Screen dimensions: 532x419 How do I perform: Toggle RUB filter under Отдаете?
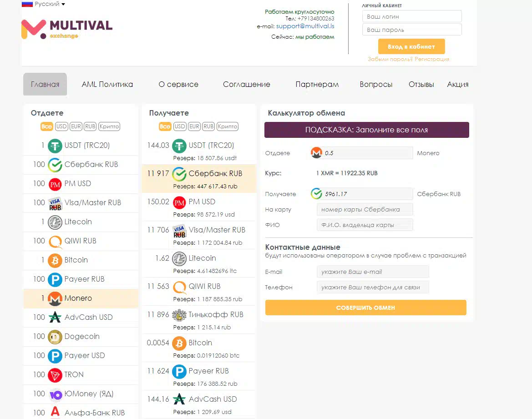(x=90, y=126)
